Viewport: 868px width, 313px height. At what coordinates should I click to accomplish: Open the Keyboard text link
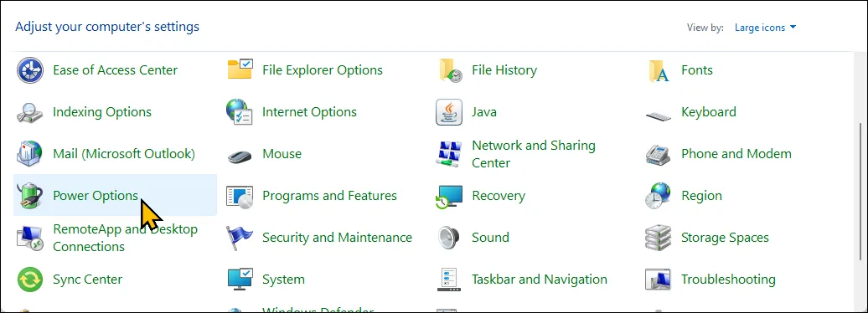[x=709, y=112]
